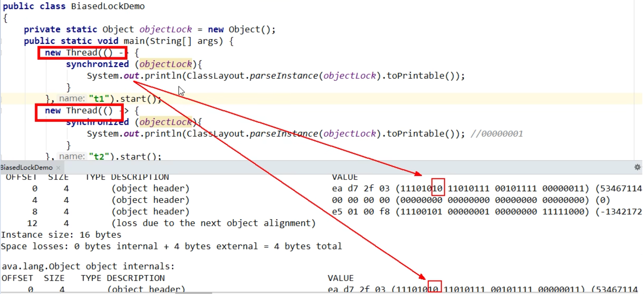Screen dimensions: 644x294
Task: Close the BiasedLockDemo run tab
Action: point(58,168)
